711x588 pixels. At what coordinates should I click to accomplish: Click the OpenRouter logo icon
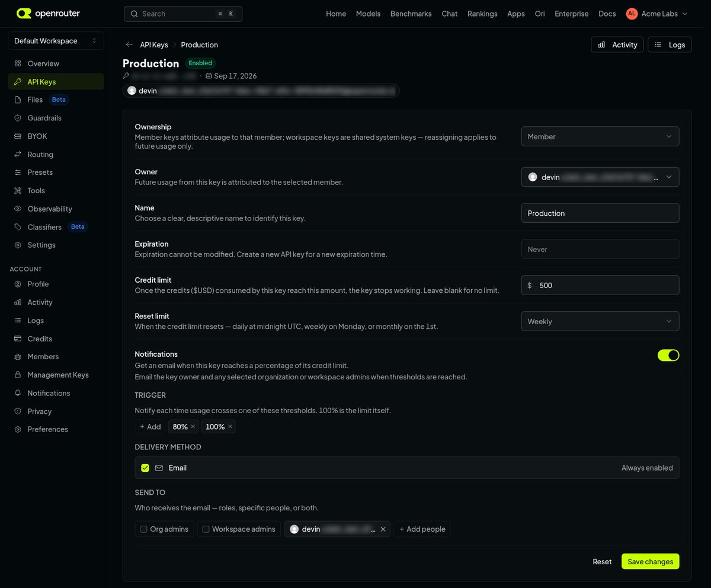coord(24,13)
